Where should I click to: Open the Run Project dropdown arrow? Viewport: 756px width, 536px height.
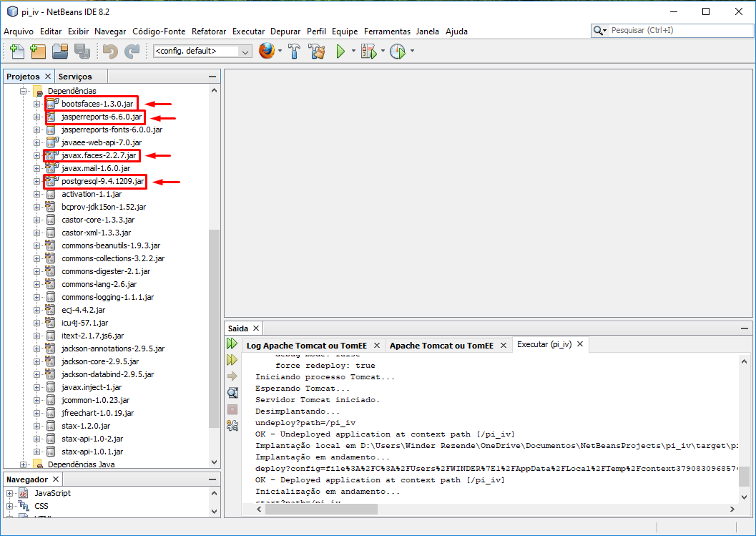click(x=353, y=51)
